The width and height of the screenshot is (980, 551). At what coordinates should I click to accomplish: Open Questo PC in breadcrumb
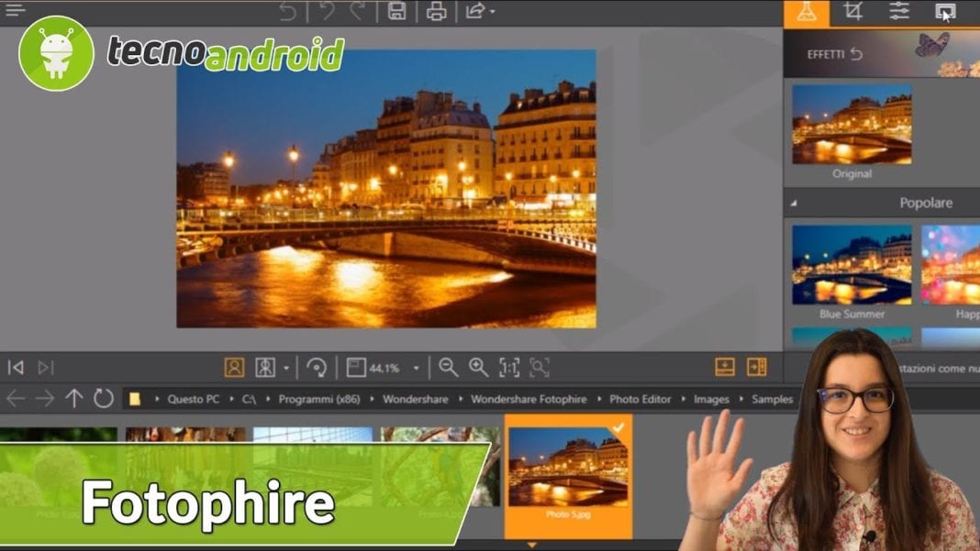point(193,399)
